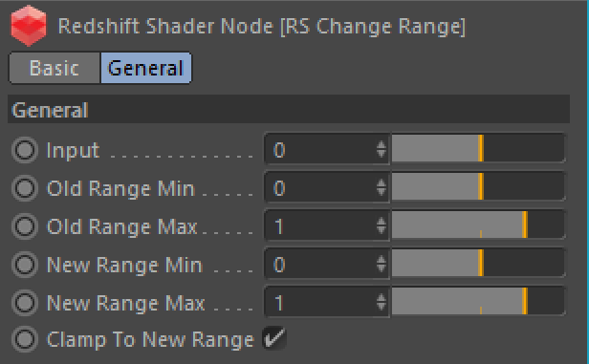Click the New Range Max slider bar
Screen dimensions: 589x364
(x=478, y=301)
